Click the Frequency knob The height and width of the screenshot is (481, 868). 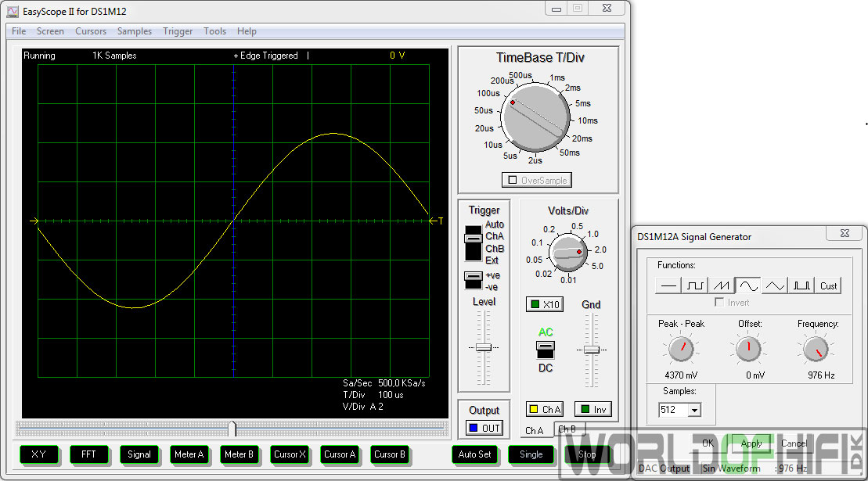(x=816, y=349)
